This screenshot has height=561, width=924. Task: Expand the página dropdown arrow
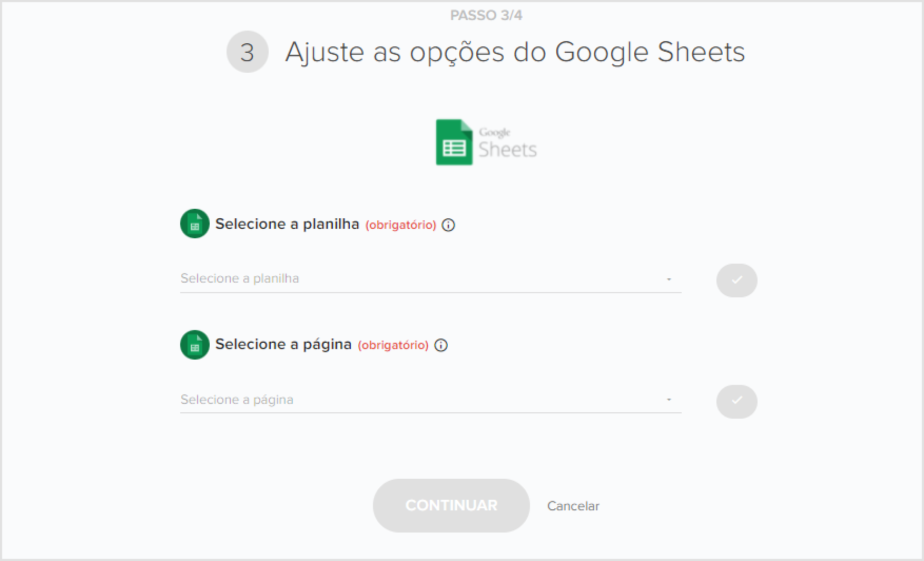(x=669, y=400)
